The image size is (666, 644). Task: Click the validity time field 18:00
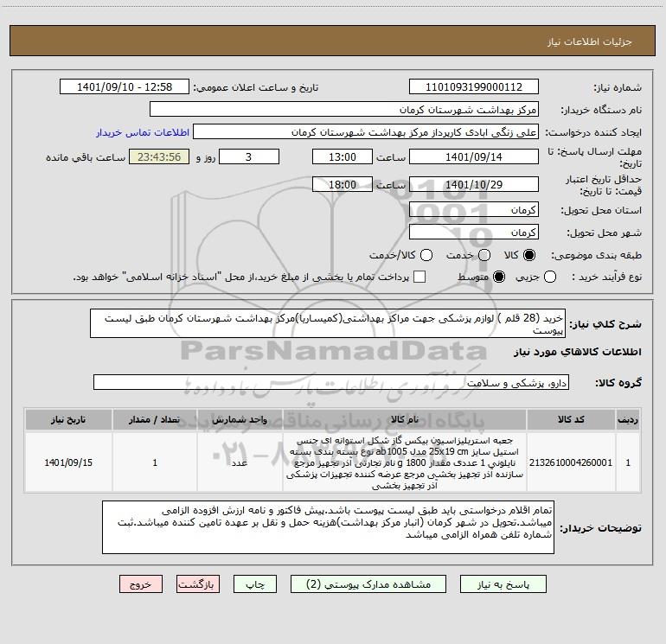point(343,184)
